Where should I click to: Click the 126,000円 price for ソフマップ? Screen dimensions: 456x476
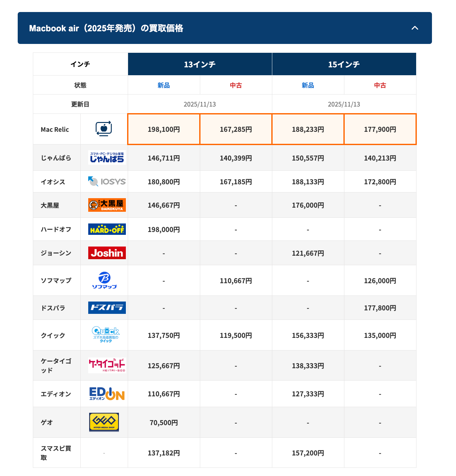coord(380,281)
